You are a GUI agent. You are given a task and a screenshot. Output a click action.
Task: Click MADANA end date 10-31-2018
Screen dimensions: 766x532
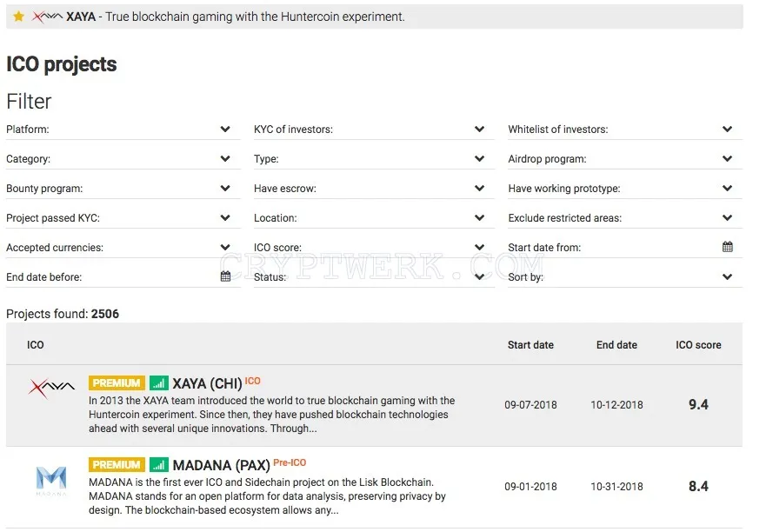pos(617,487)
